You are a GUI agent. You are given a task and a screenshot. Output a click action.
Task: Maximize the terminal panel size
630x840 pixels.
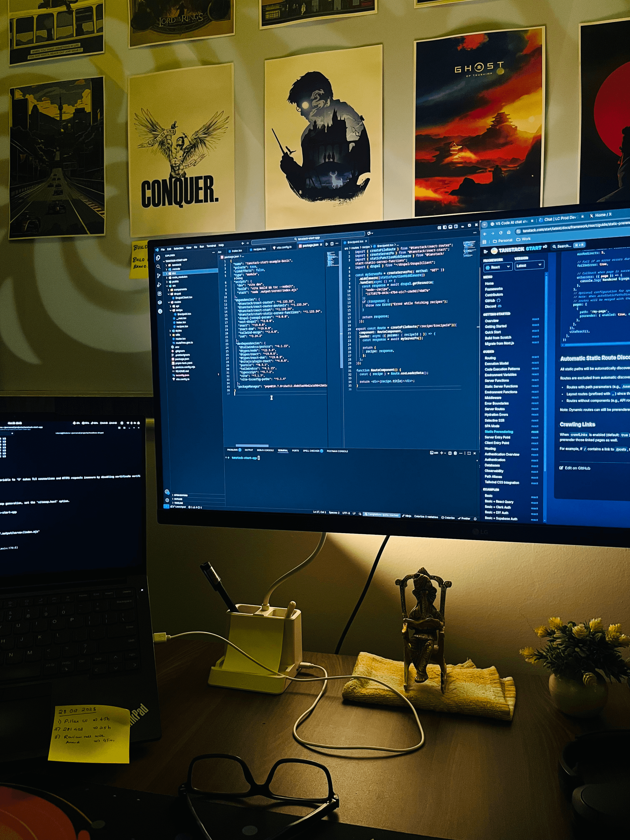click(x=469, y=453)
